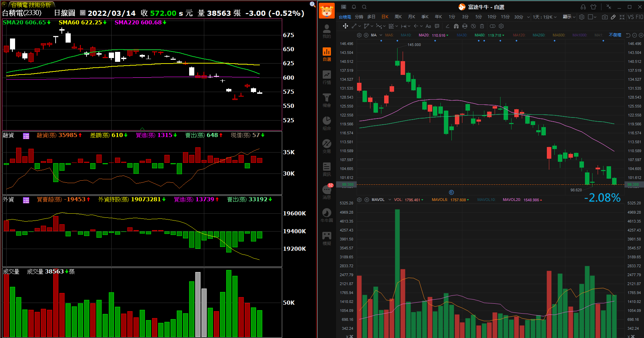Open 自選 watchlist in left sidebar
The image size is (644, 338).
[327, 54]
